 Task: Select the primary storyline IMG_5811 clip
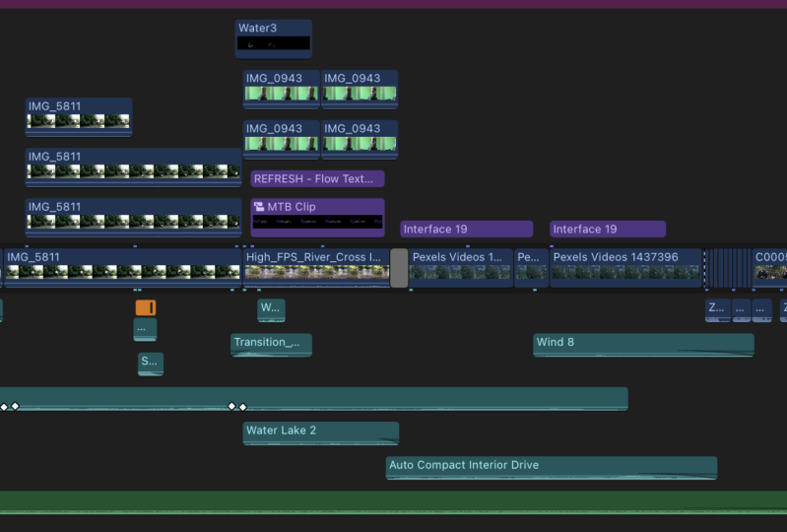pyautogui.click(x=123, y=268)
